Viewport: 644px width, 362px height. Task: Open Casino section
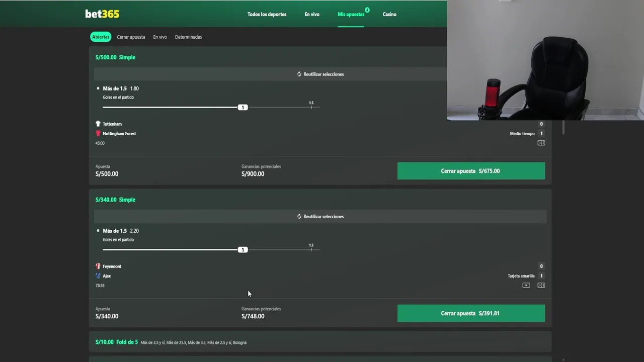389,14
